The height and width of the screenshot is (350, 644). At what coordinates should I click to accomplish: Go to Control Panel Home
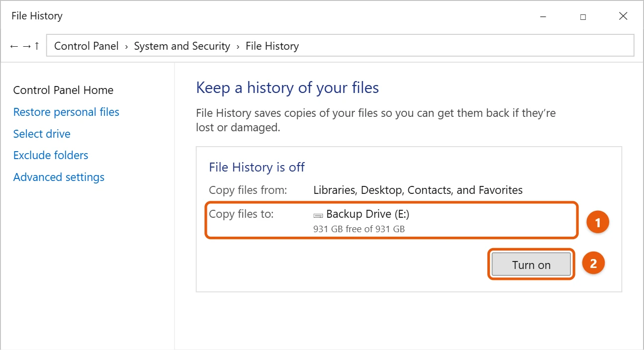click(x=63, y=90)
